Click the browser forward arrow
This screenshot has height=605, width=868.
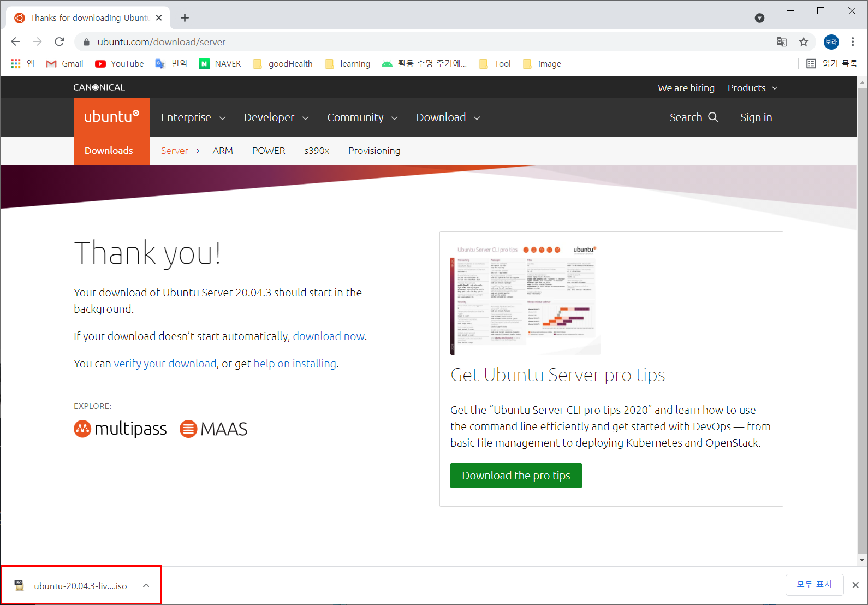(37, 41)
